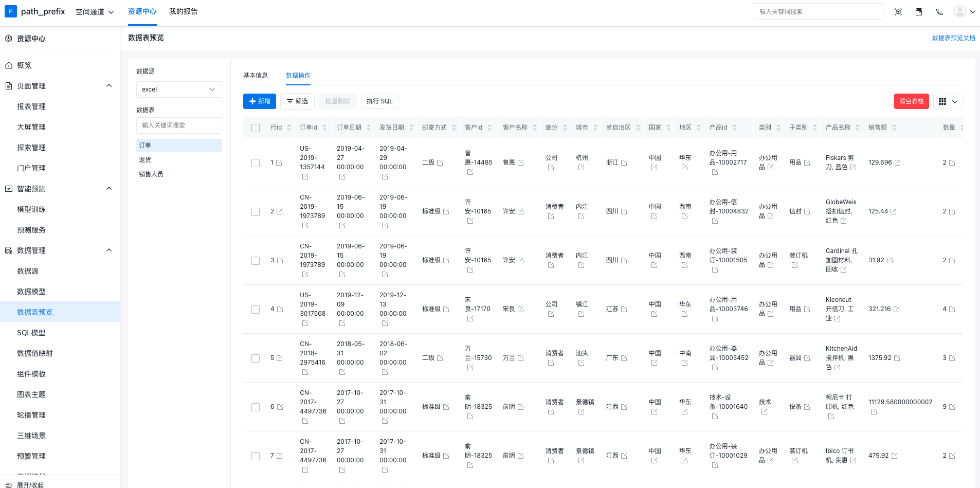980x488 pixels.
Task: Click the 执行 SQL button
Action: (379, 101)
